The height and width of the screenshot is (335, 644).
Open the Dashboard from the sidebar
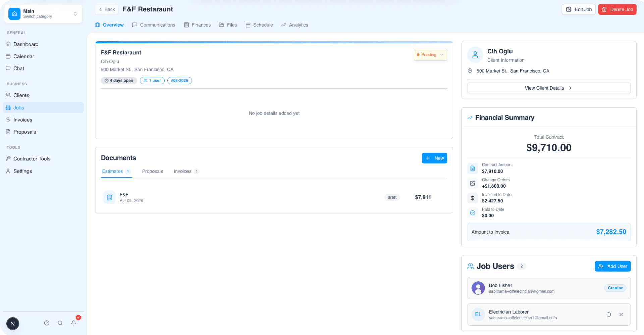(25, 44)
